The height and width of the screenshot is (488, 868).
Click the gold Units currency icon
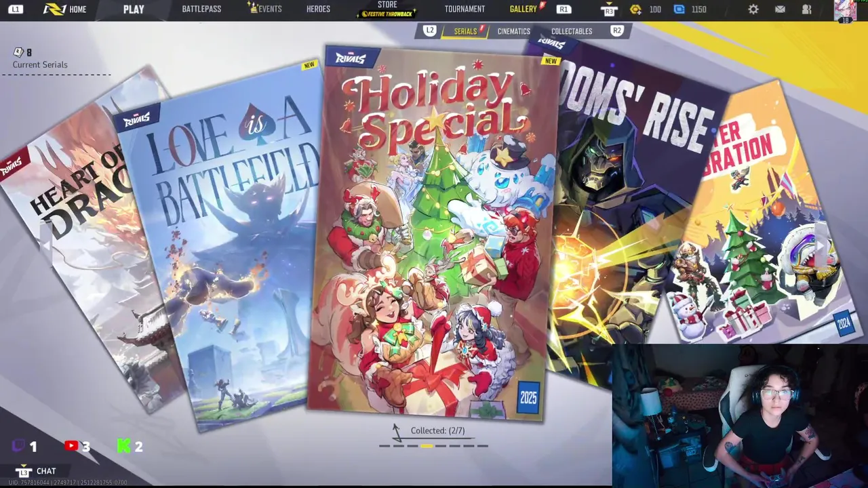click(x=635, y=9)
